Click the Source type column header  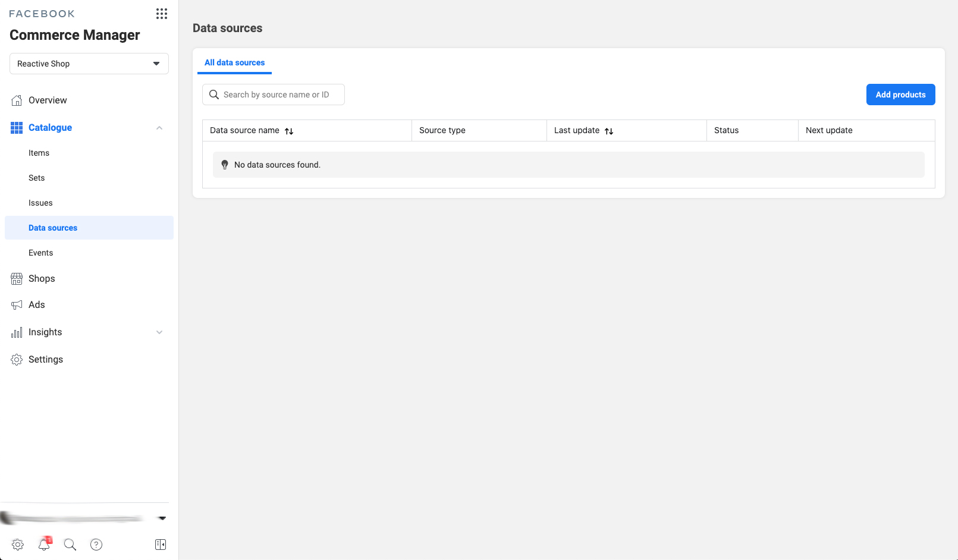pyautogui.click(x=479, y=130)
